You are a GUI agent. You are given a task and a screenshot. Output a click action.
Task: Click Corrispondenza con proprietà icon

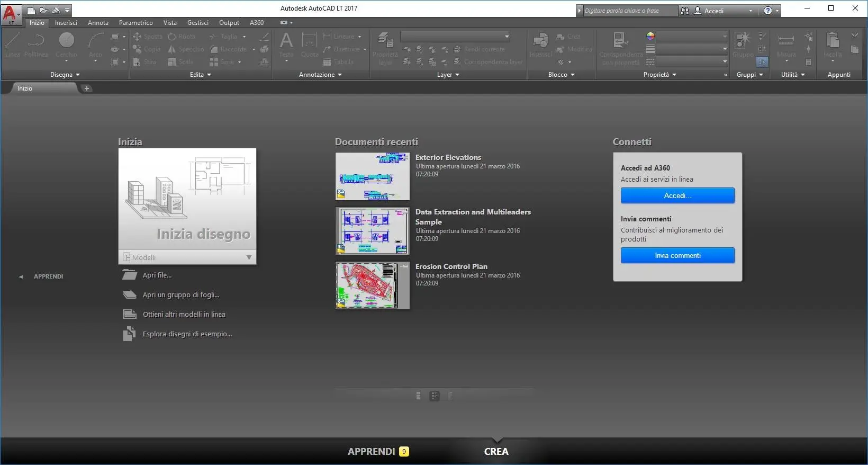[x=621, y=48]
